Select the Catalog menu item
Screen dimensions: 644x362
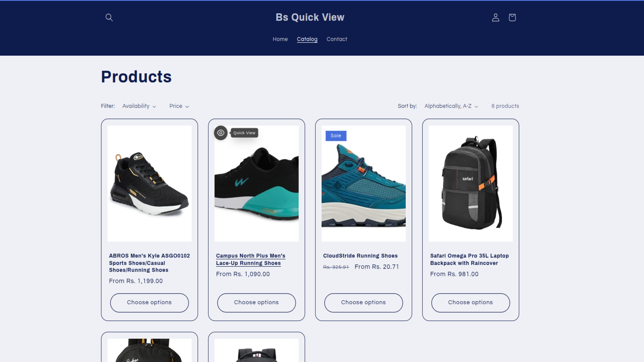click(307, 39)
